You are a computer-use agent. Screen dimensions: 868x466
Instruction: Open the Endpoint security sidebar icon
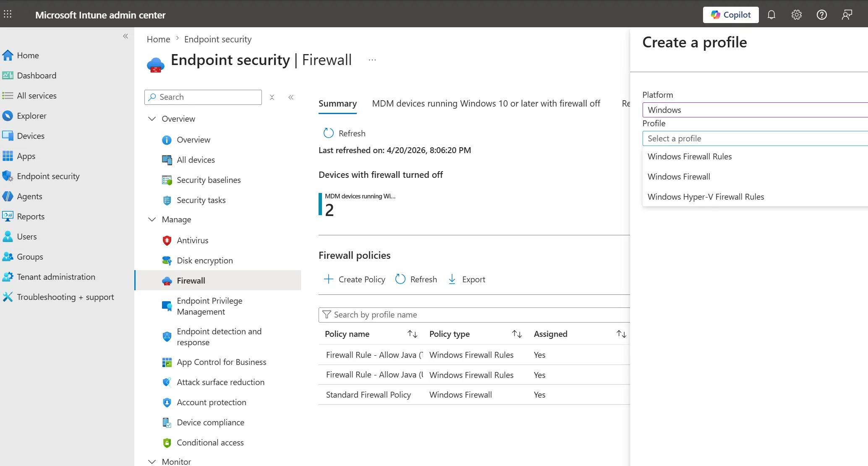coord(8,176)
